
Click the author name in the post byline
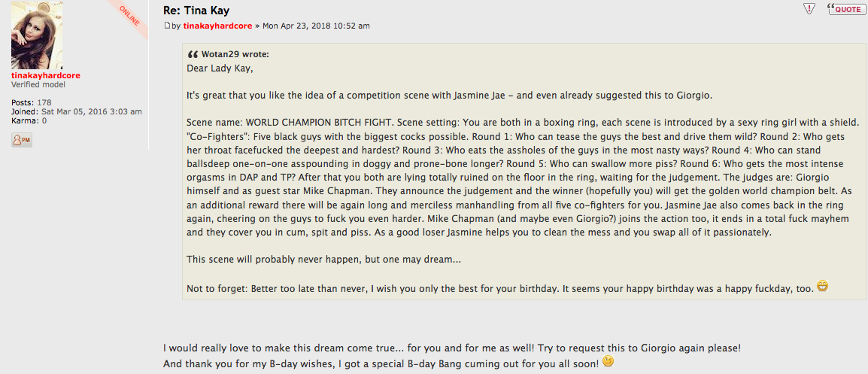click(217, 26)
